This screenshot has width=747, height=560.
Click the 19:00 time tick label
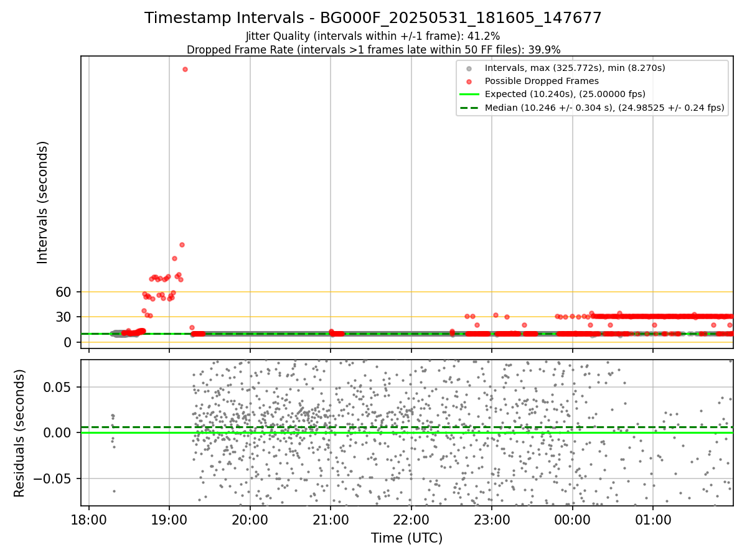click(169, 518)
